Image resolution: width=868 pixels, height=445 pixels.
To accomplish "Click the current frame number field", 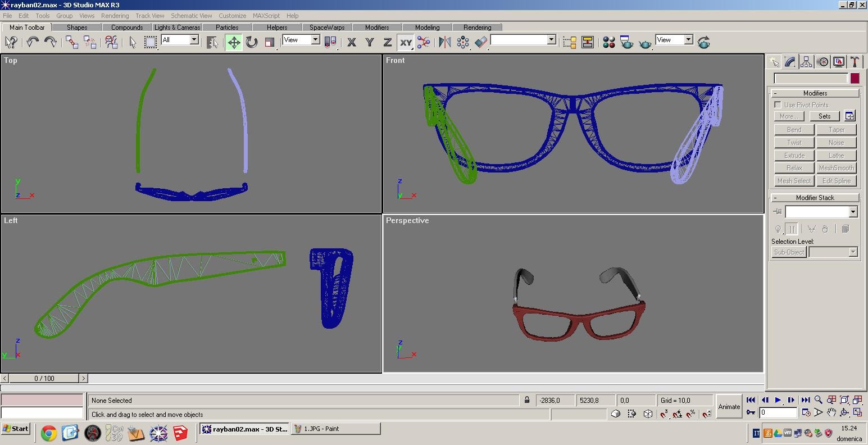I will [778, 412].
